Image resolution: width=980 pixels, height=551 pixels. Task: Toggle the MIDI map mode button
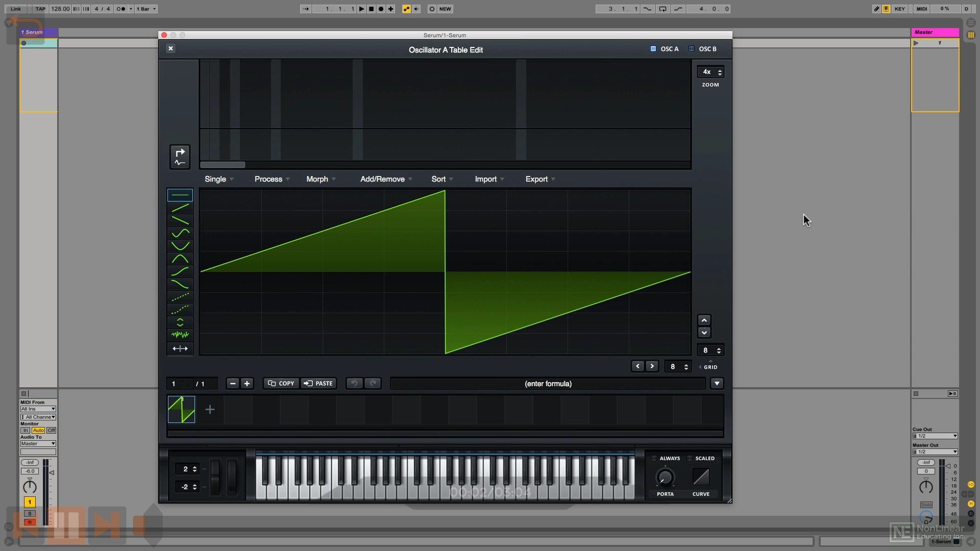pyautogui.click(x=922, y=9)
